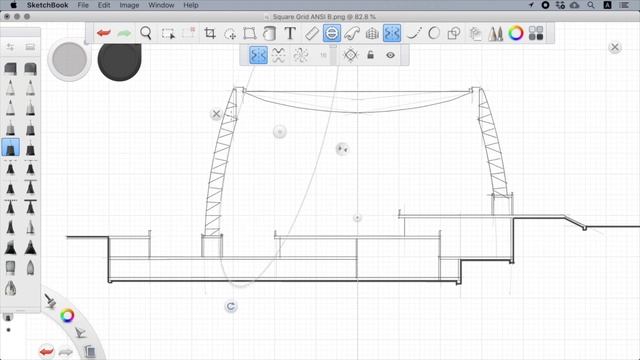
Task: Open the Distort transform tool
Action: point(250,33)
